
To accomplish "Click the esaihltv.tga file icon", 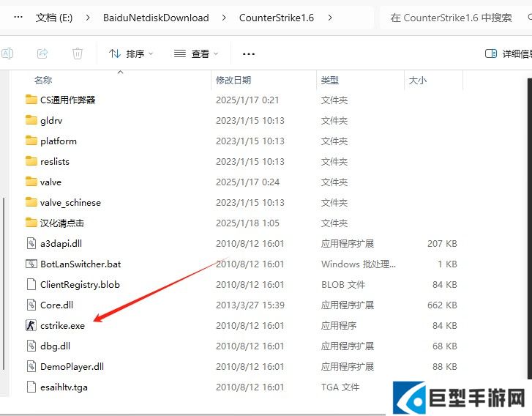I will [31, 387].
